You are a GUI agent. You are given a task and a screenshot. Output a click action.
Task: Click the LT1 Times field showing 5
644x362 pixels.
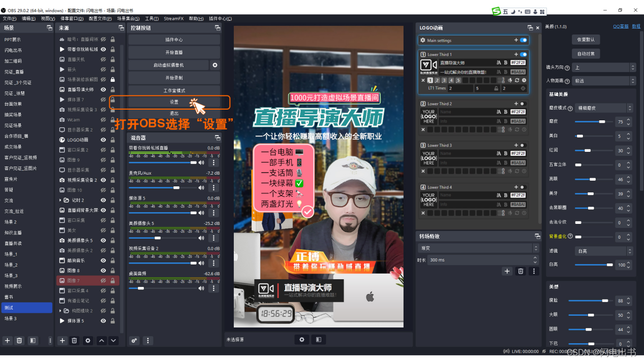[x=487, y=88]
